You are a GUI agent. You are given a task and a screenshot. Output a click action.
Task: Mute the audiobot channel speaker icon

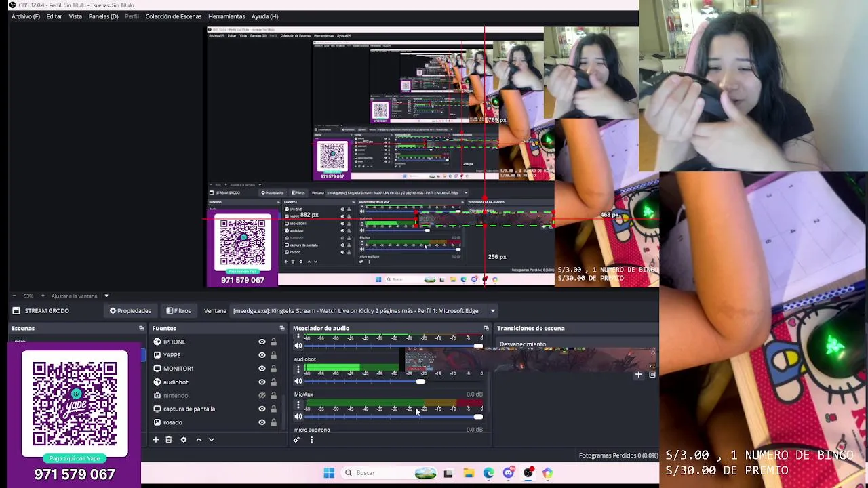[x=298, y=382]
